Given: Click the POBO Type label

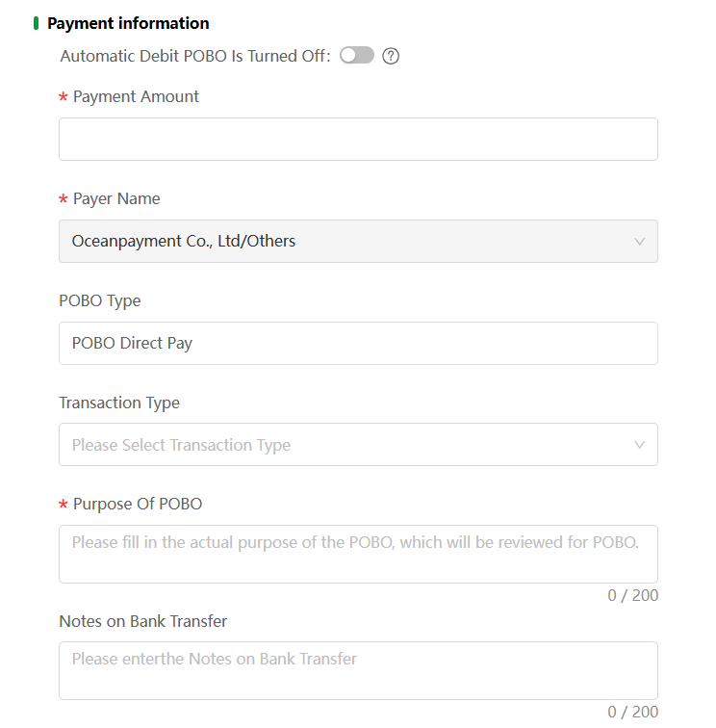Looking at the screenshot, I should [x=100, y=300].
